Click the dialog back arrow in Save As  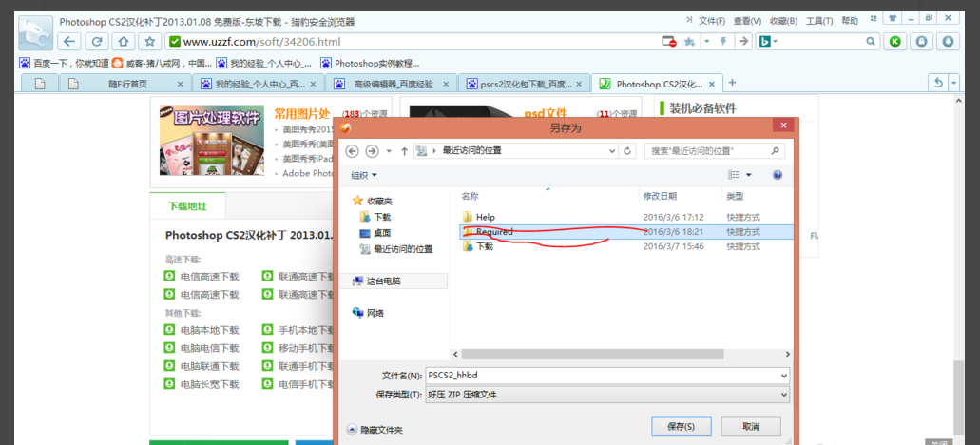point(354,150)
